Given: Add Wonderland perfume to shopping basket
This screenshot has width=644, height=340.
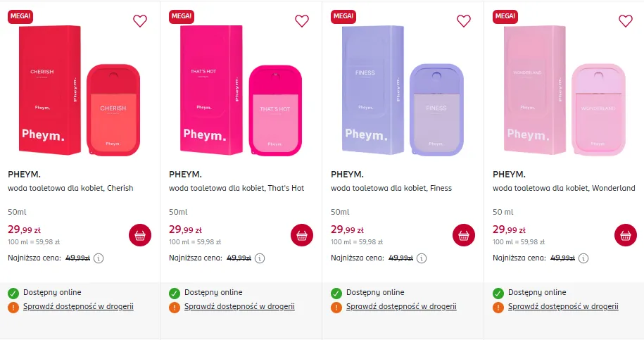Looking at the screenshot, I should tap(626, 235).
